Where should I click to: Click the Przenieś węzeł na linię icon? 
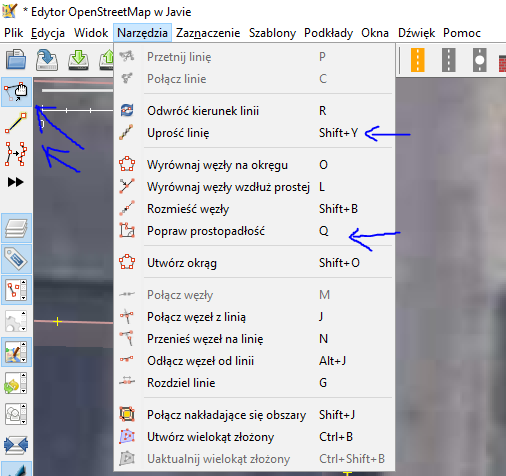point(127,338)
